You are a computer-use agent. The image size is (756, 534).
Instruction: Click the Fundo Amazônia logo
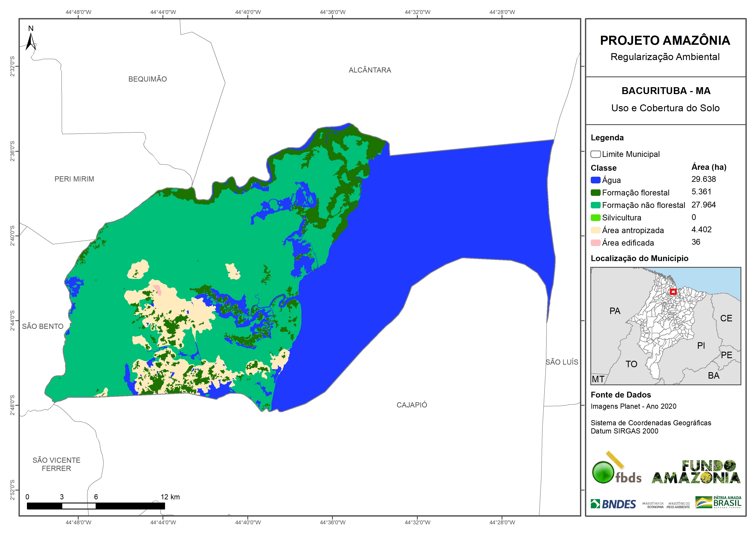point(696,472)
